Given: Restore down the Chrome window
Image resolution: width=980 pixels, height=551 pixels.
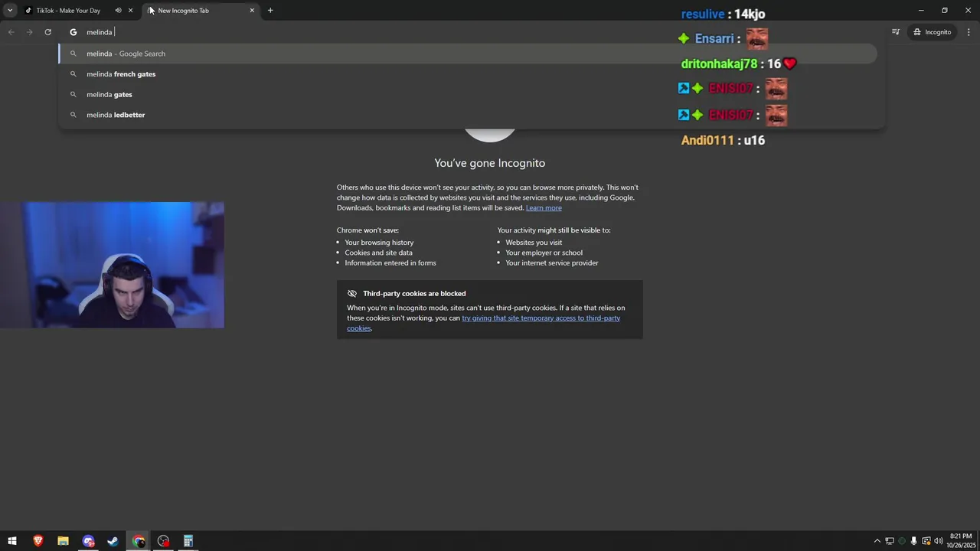Looking at the screenshot, I should click(x=945, y=11).
